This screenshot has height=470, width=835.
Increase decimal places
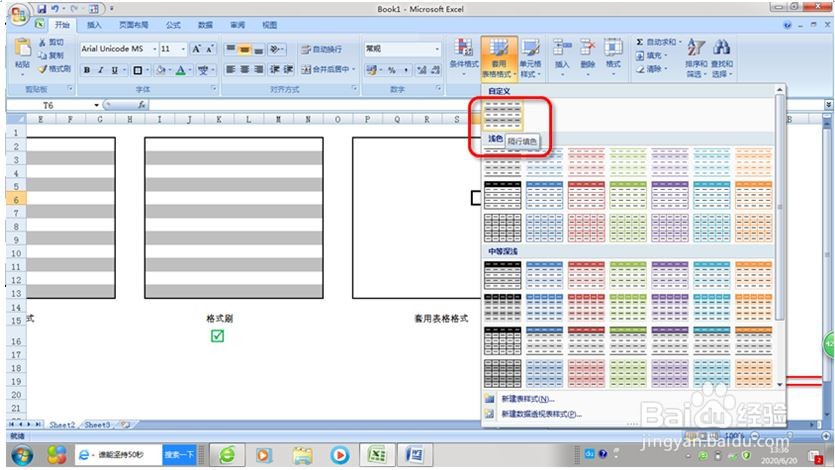422,70
